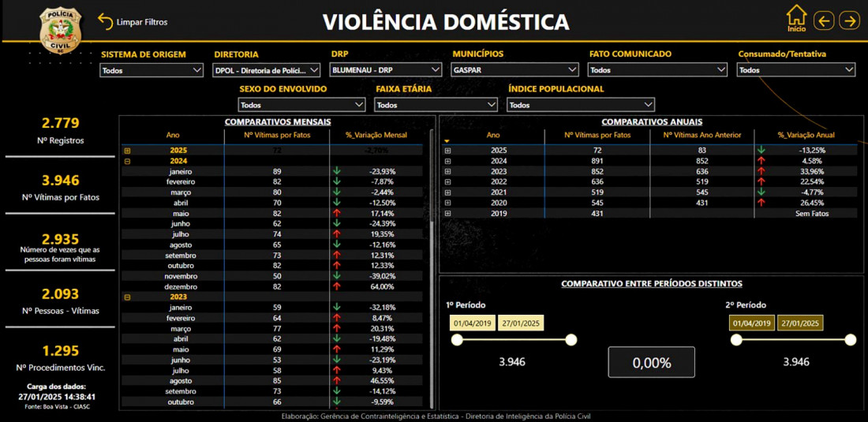868x422 pixels.
Task: Click red up arrow for 2020 annual variation
Action: click(x=761, y=203)
